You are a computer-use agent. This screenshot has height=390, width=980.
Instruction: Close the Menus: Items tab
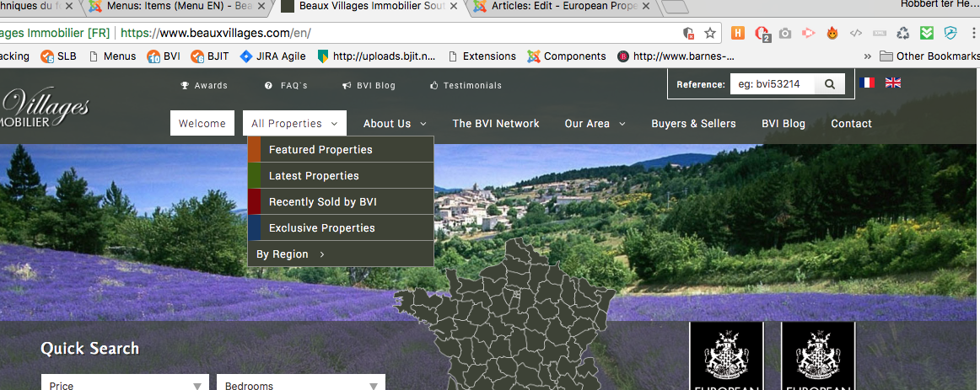(262, 7)
